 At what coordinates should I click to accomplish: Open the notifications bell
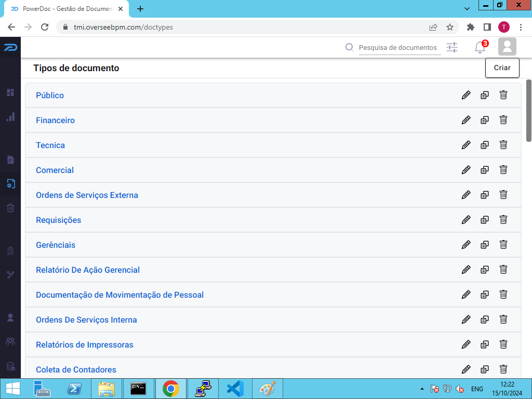480,47
